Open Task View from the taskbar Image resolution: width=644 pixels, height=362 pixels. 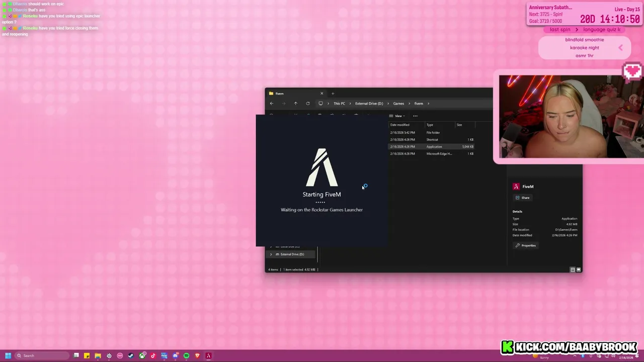(x=76, y=356)
